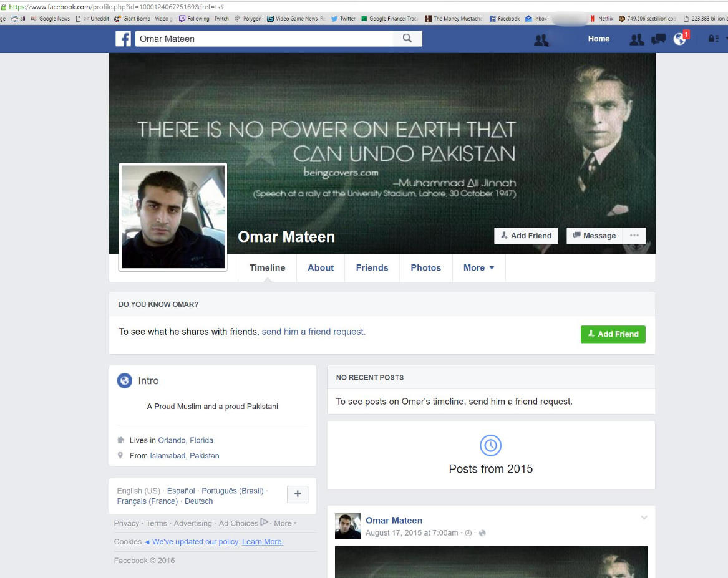728x578 pixels.
Task: Click the Omar Mateen post author name
Action: click(394, 521)
